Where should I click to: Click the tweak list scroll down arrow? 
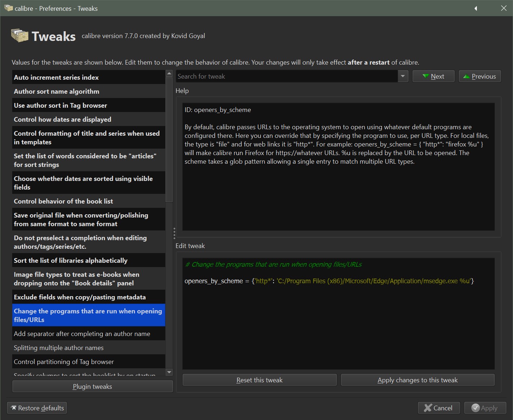point(169,372)
